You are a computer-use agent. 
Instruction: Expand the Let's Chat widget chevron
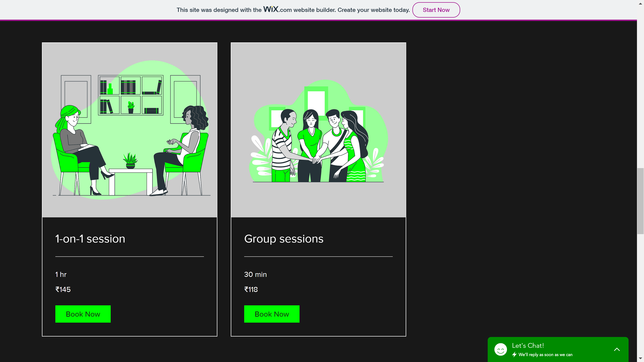pos(617,349)
